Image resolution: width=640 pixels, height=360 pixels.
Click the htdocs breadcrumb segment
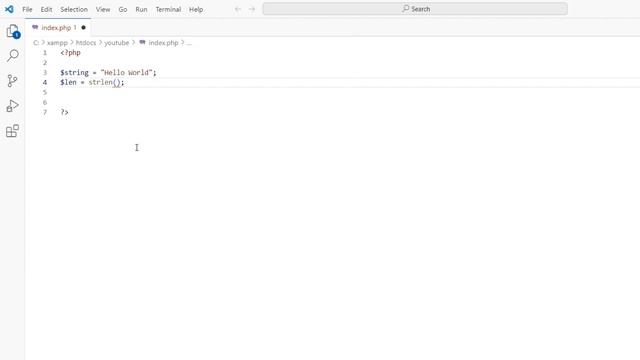[86, 42]
